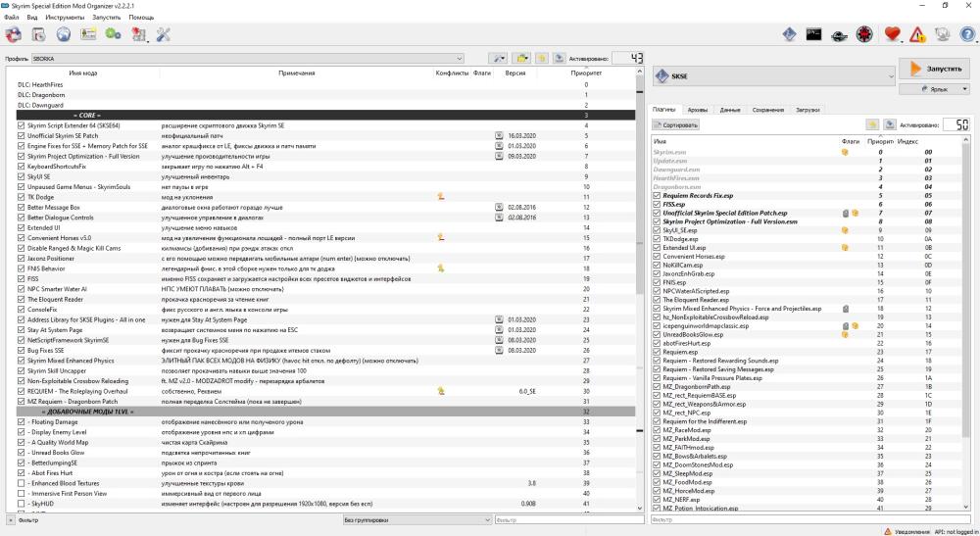Toggle Requiem.esp plugin checkbox

(x=657, y=352)
